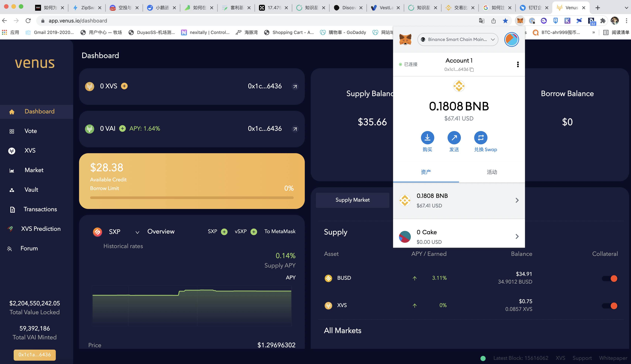Click the MetaMask Send arrow icon
Viewport: 631px width, 364px height.
tap(454, 138)
